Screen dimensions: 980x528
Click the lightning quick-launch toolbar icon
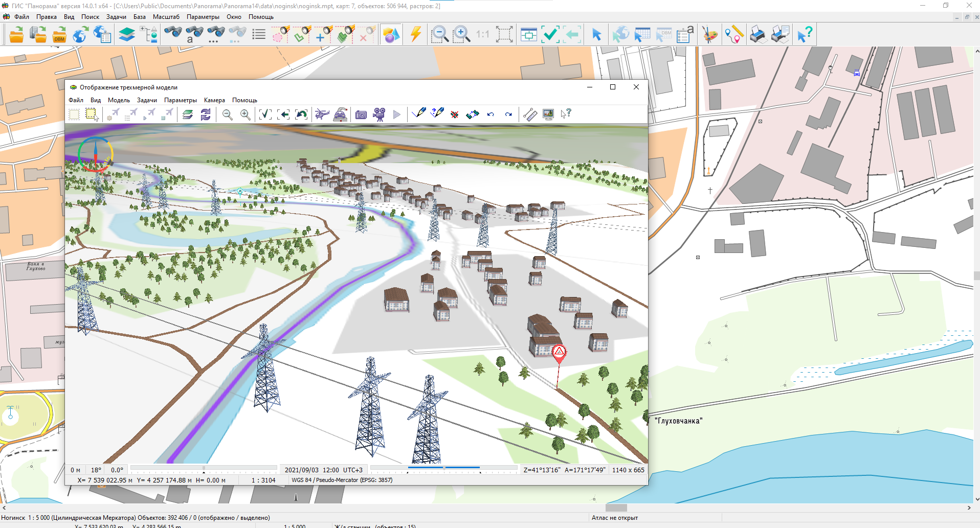(415, 34)
